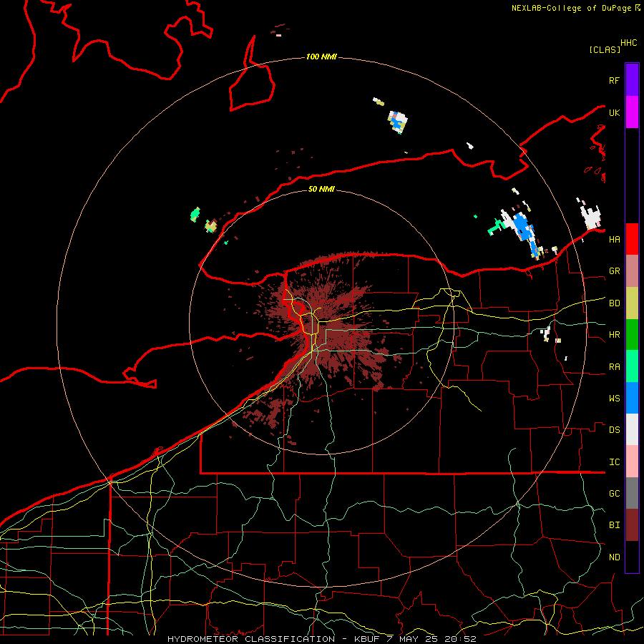Screen dimensions: 644x644
Task: Click the "HR" legend label
Action: pyautogui.click(x=615, y=335)
